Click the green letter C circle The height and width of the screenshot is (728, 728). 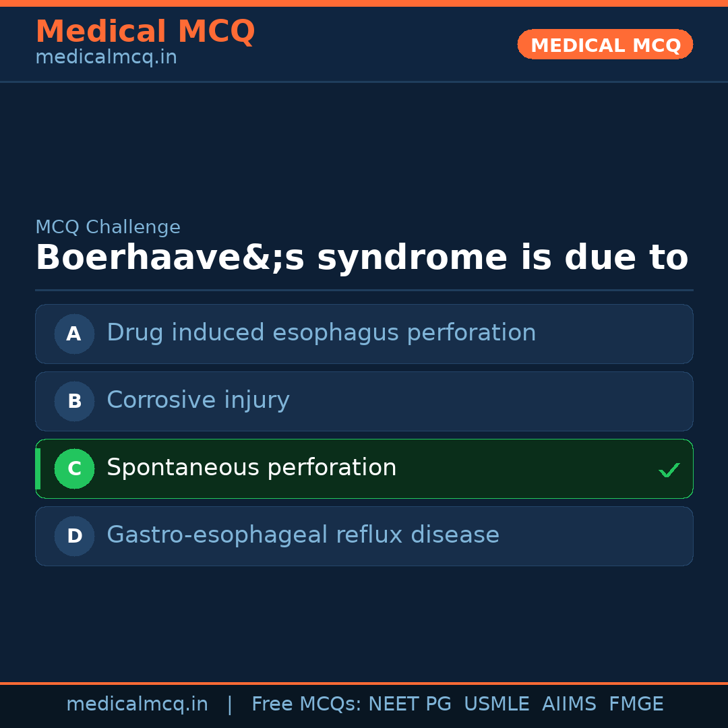(x=74, y=468)
